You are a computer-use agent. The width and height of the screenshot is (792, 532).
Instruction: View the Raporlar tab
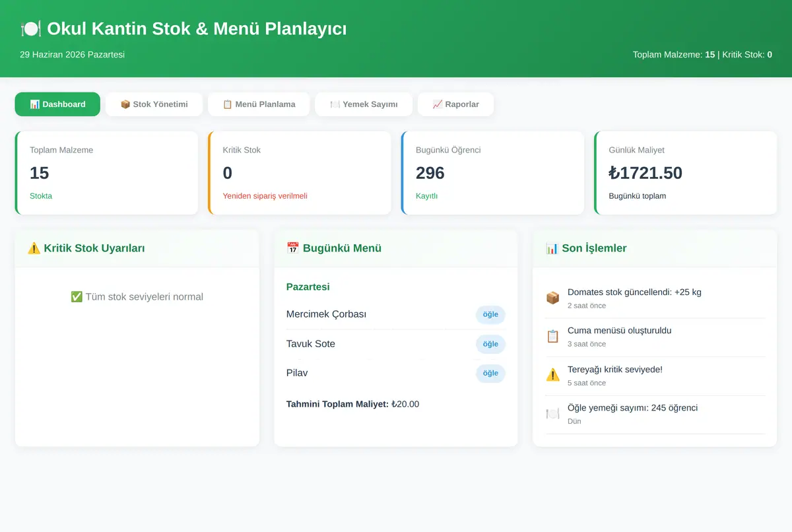click(455, 104)
